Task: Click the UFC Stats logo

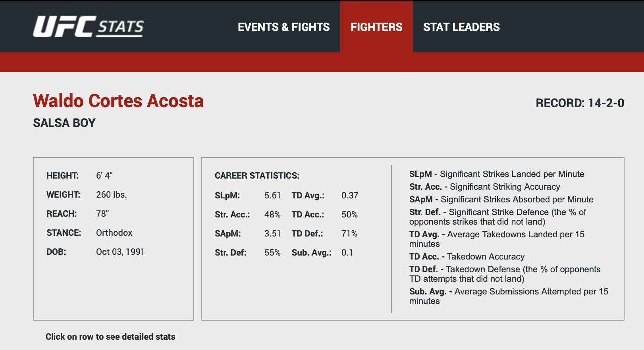Action: click(x=88, y=27)
